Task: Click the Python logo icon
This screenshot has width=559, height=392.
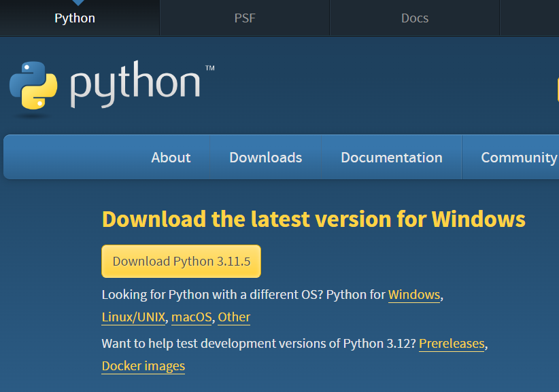Action: click(33, 85)
